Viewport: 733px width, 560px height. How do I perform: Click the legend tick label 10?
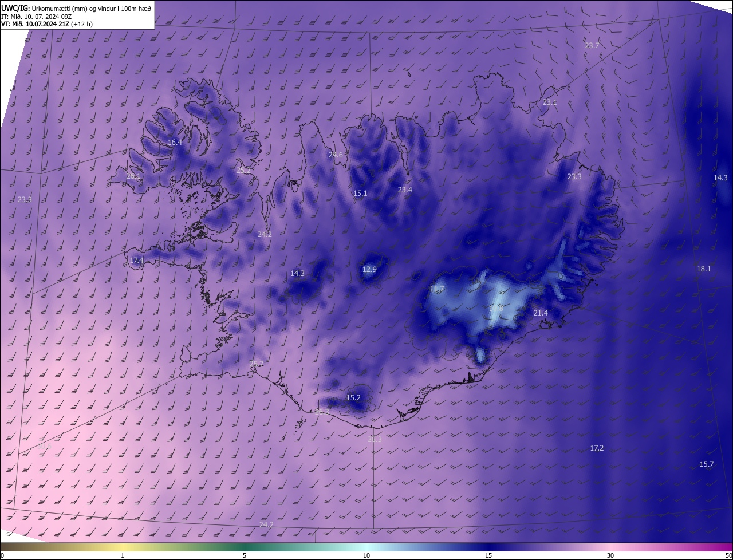pyautogui.click(x=366, y=555)
